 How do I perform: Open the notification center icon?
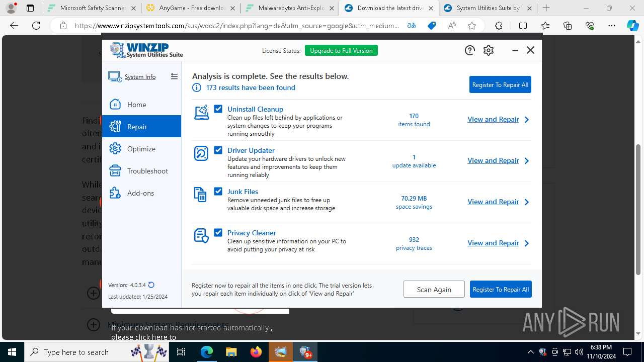click(627, 352)
